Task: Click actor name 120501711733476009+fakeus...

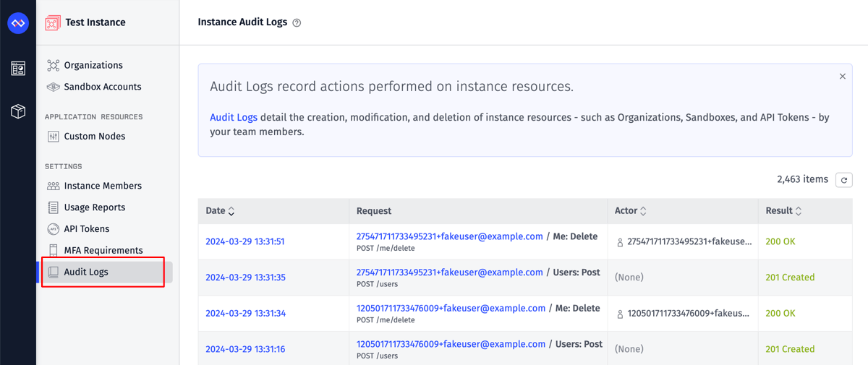Action: click(x=689, y=314)
